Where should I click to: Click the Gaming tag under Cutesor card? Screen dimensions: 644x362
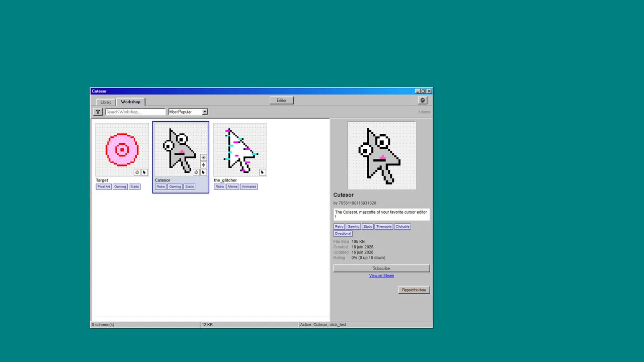tap(175, 187)
